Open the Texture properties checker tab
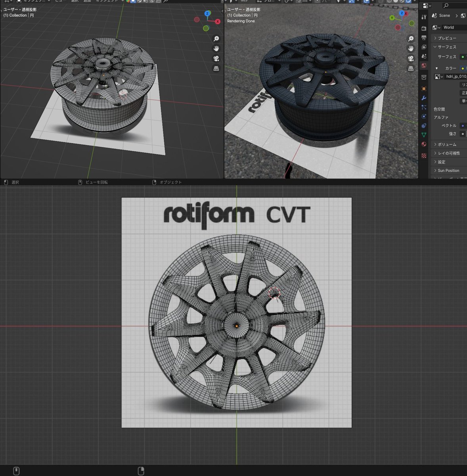This screenshot has width=467, height=476. coord(424,155)
